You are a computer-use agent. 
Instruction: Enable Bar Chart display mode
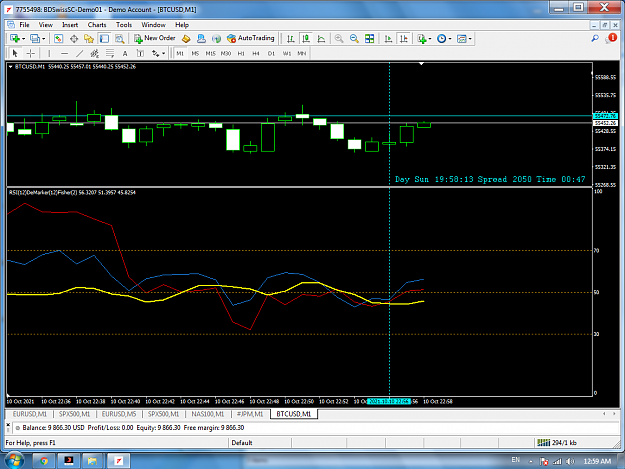tap(291, 39)
